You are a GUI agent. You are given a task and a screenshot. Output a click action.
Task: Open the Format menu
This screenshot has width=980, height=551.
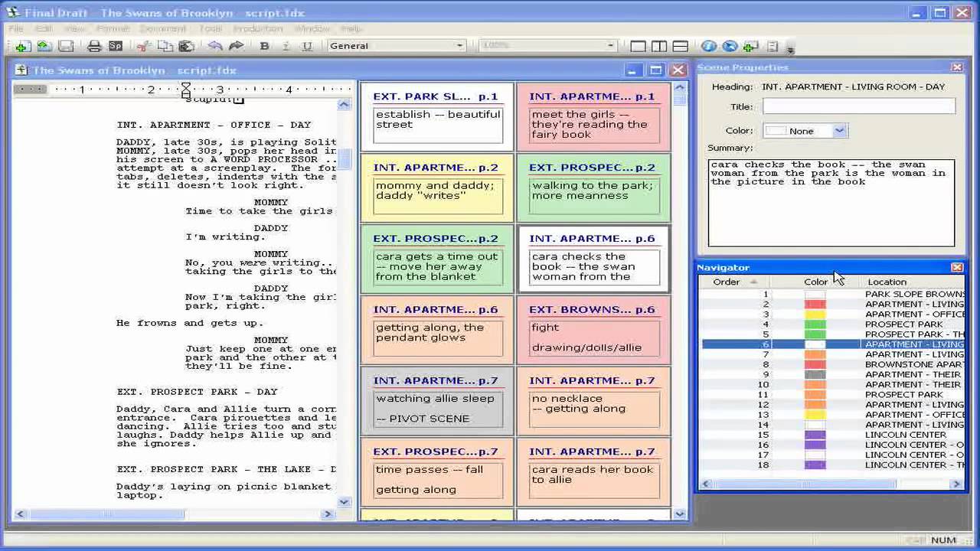coord(113,28)
